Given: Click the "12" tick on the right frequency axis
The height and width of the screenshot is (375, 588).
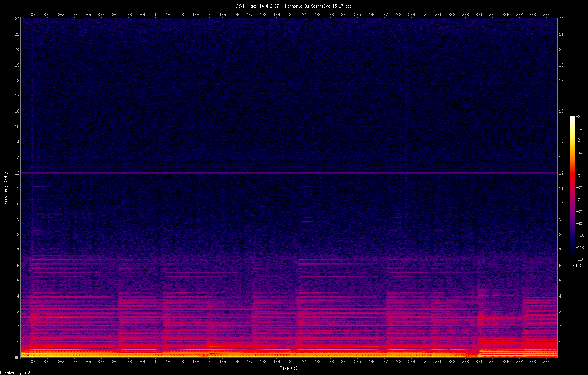Looking at the screenshot, I should pyautogui.click(x=561, y=173).
